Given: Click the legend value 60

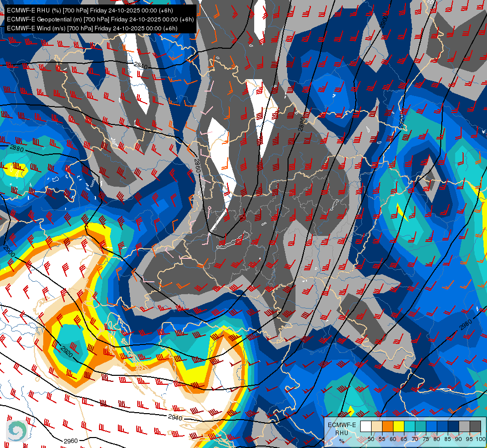Looking at the screenshot, I should [393, 439].
